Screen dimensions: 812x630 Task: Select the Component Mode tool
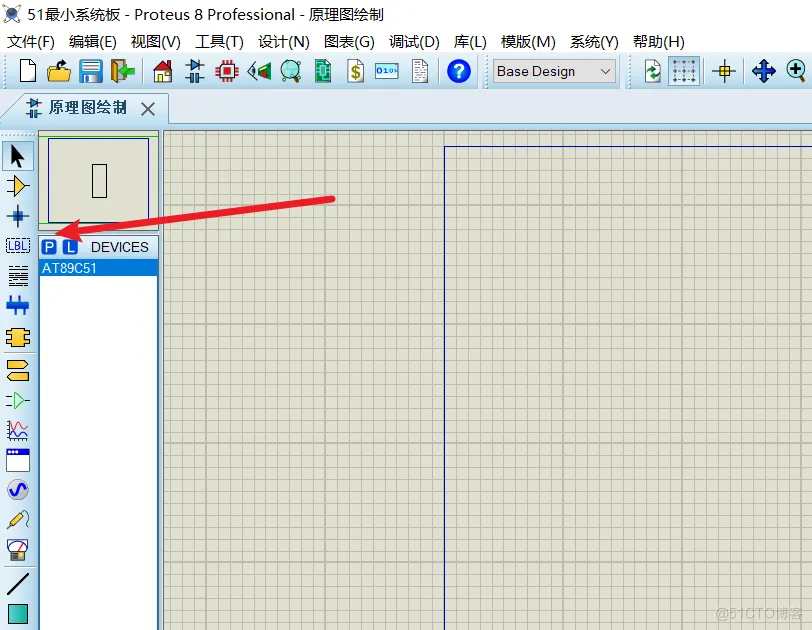tap(18, 186)
